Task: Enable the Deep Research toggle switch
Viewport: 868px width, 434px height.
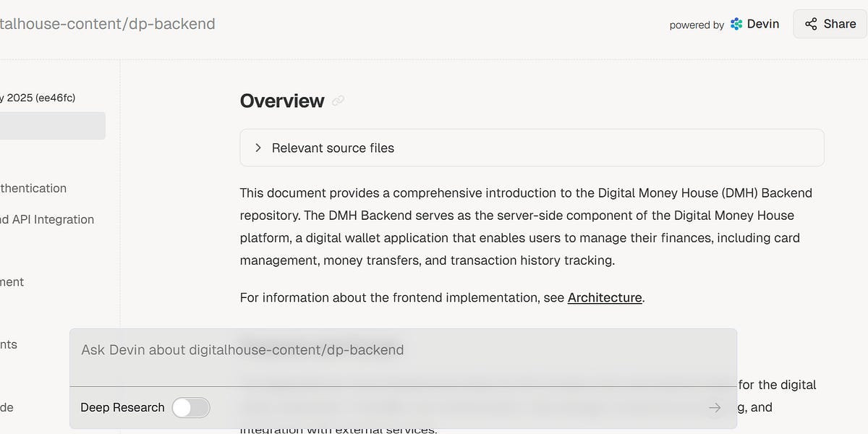Action: click(x=190, y=407)
